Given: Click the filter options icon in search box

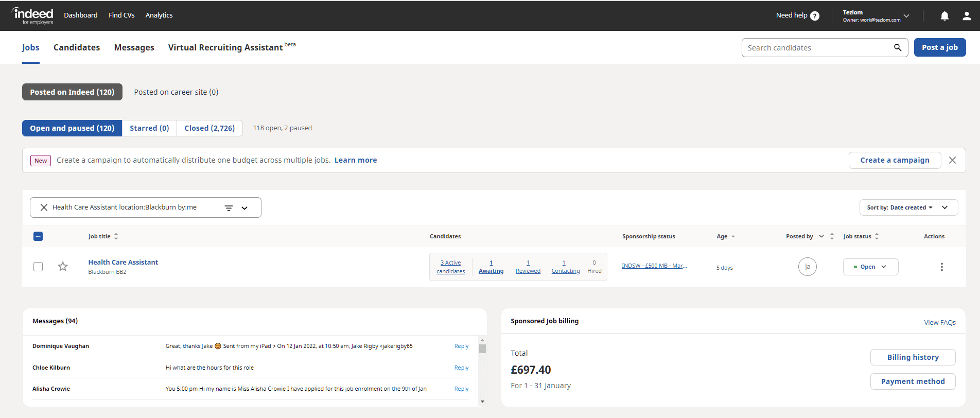Looking at the screenshot, I should pos(229,208).
